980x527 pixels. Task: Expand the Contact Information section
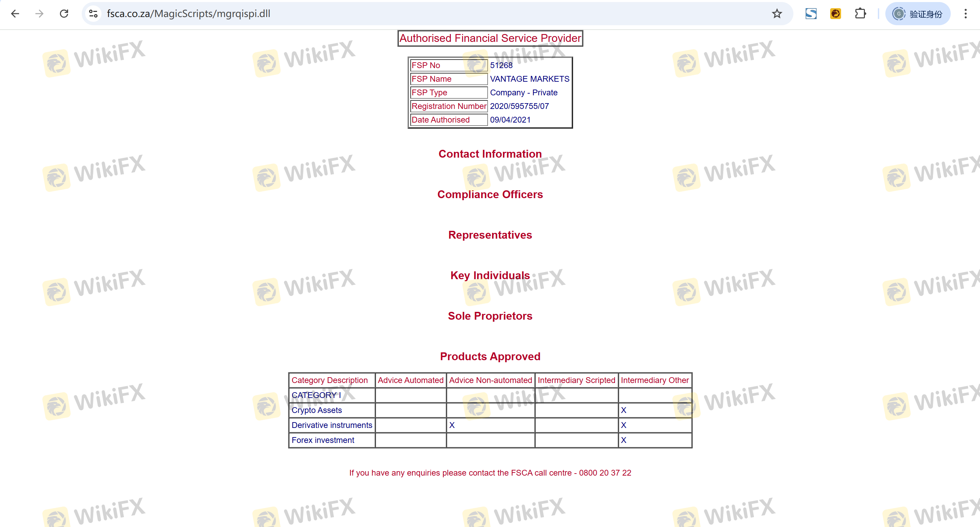(490, 154)
